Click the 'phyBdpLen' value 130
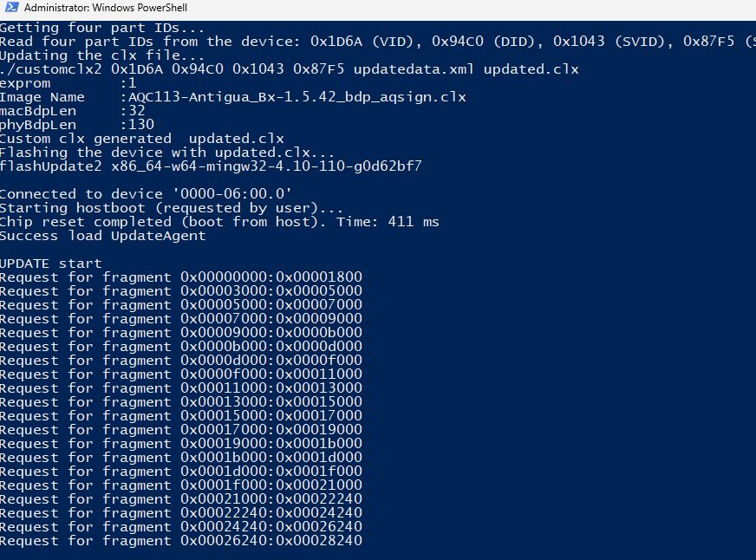Viewport: 756px width, 560px height. click(x=140, y=125)
